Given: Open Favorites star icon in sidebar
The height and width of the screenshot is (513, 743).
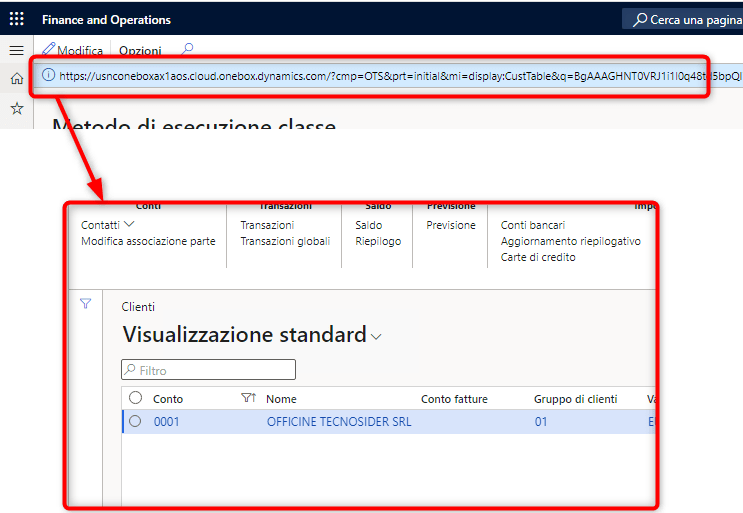Looking at the screenshot, I should coord(16,108).
